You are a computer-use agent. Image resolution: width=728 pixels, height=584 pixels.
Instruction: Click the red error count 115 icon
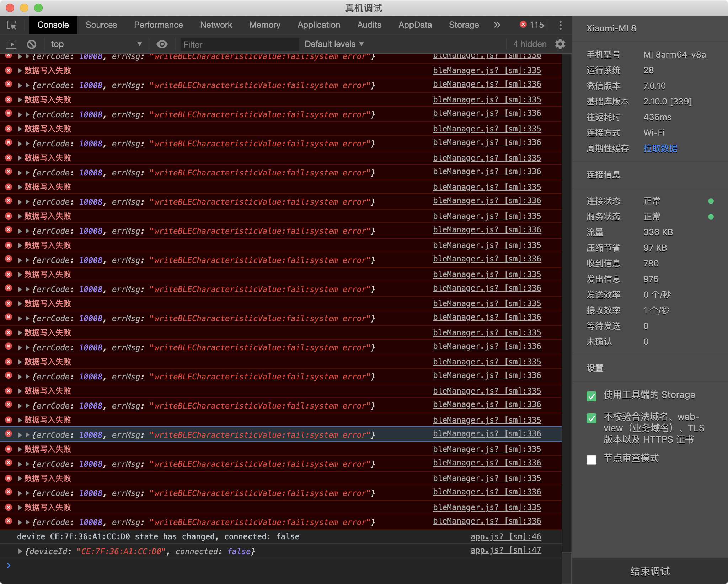point(523,25)
